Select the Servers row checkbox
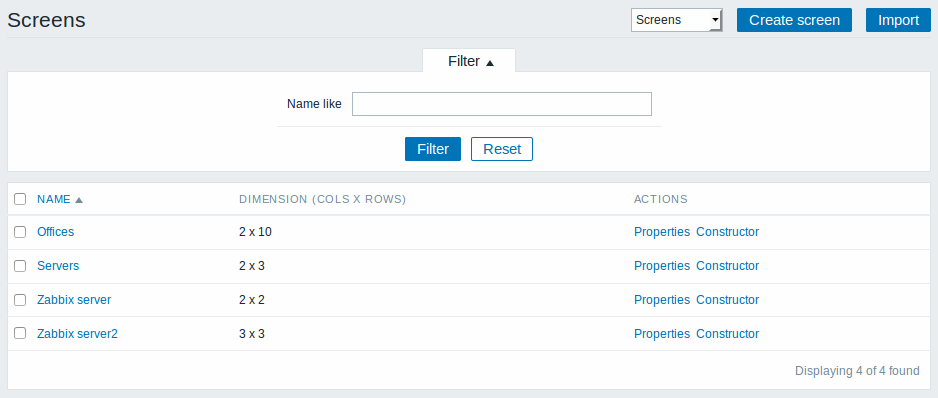This screenshot has width=938, height=398. [x=20, y=266]
